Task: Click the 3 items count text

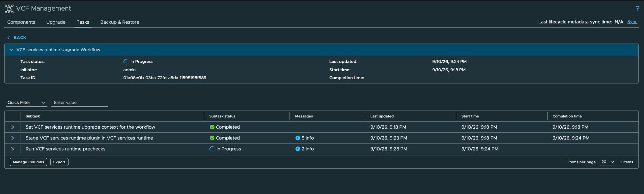Action: click(627, 162)
